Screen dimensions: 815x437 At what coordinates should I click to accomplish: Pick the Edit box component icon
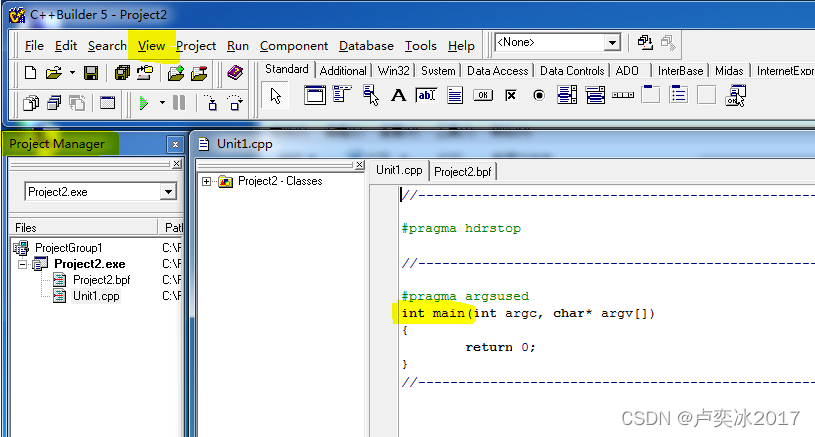coord(426,95)
